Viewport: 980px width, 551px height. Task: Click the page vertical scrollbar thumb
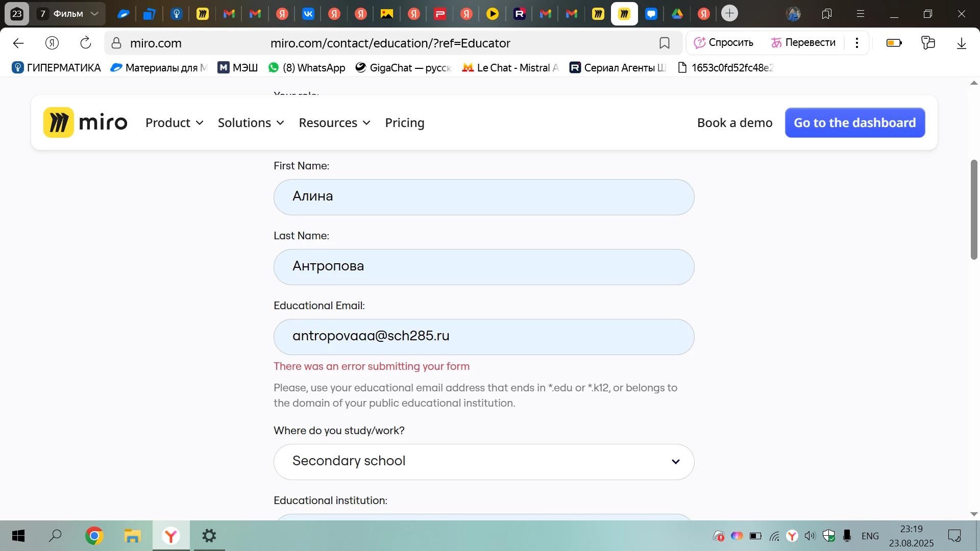pos(974,210)
